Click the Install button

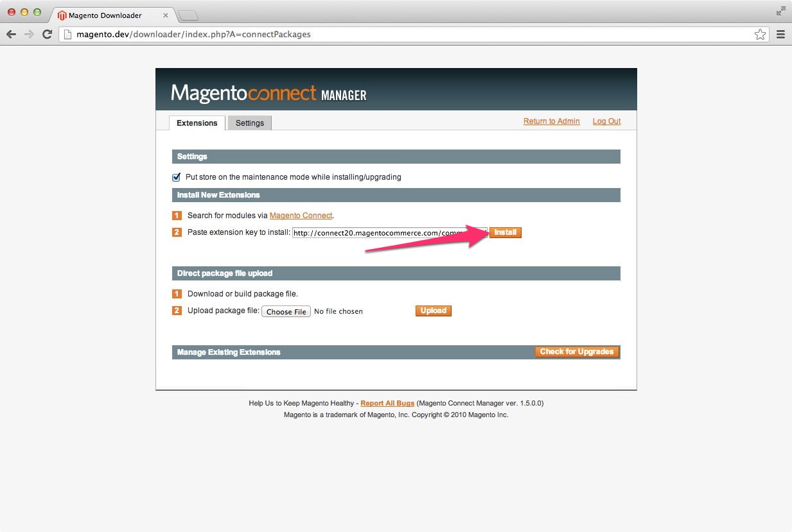point(505,232)
